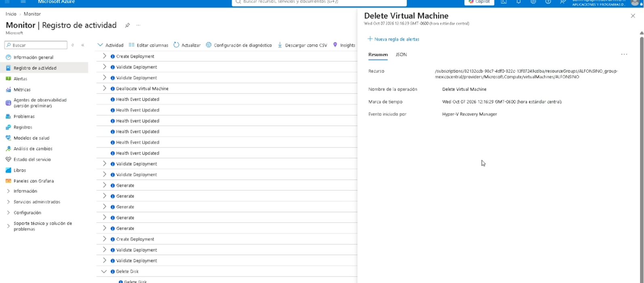Expand the Servicios administrados section

point(8,202)
